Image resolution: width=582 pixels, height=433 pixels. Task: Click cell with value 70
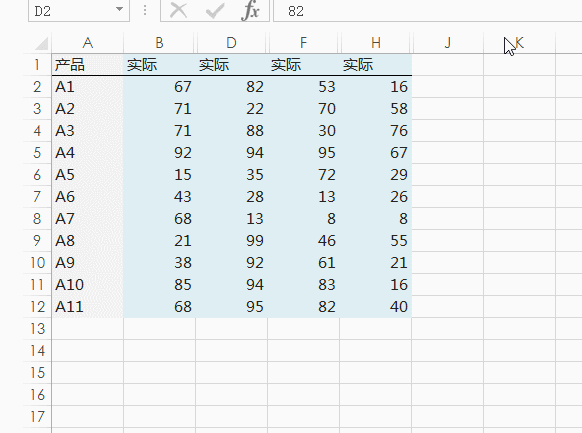point(303,109)
